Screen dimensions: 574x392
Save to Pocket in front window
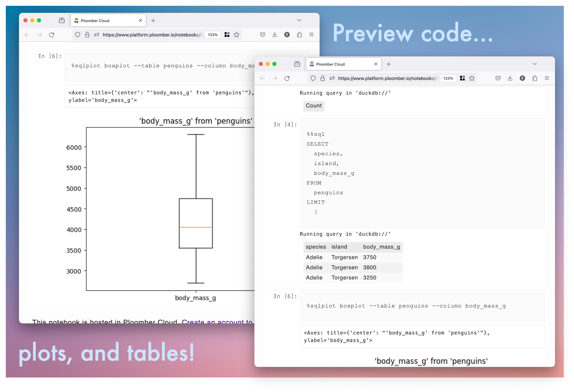point(498,78)
